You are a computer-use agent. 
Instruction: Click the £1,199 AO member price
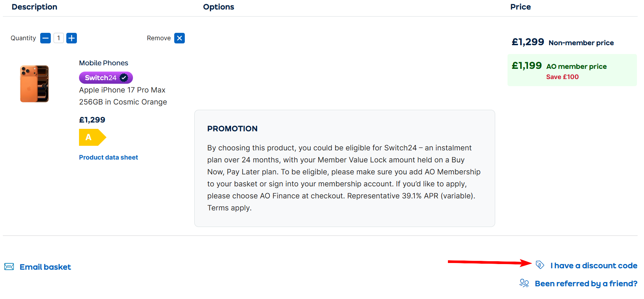point(527,65)
